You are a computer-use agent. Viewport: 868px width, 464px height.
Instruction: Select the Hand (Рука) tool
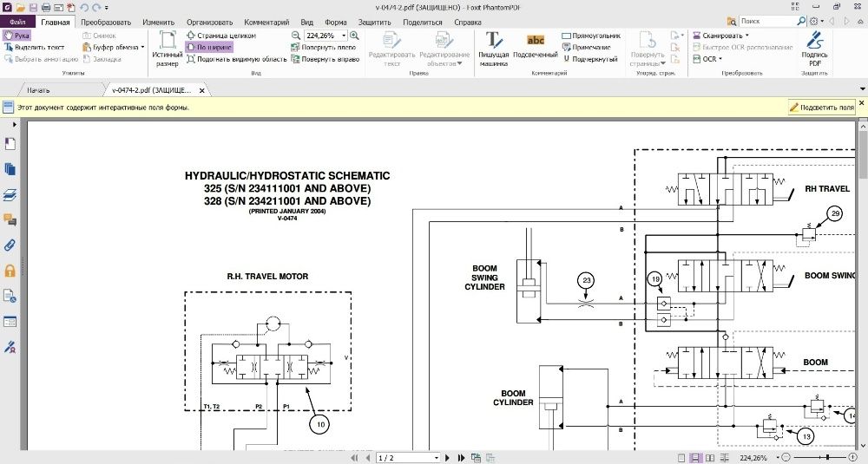pyautogui.click(x=16, y=36)
